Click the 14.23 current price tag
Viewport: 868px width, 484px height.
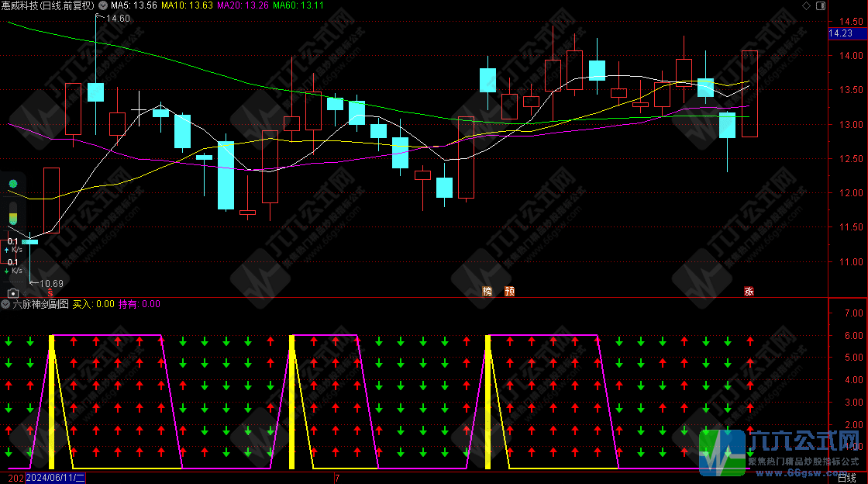pos(840,33)
